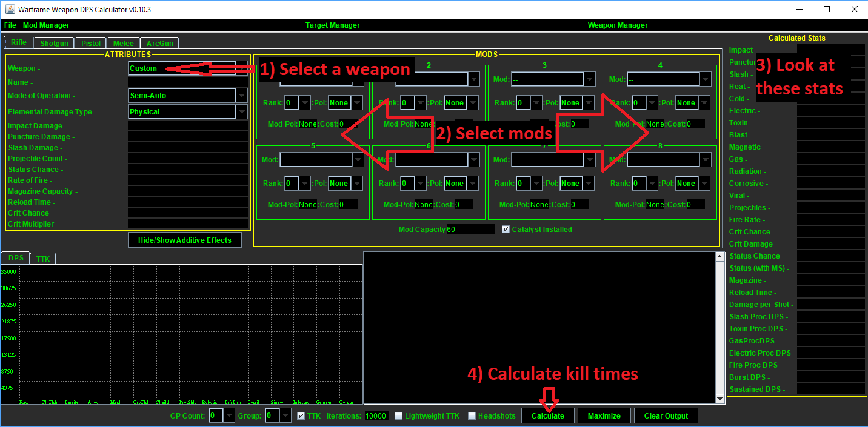Click the Hide/Show Additive Effects button

point(185,240)
